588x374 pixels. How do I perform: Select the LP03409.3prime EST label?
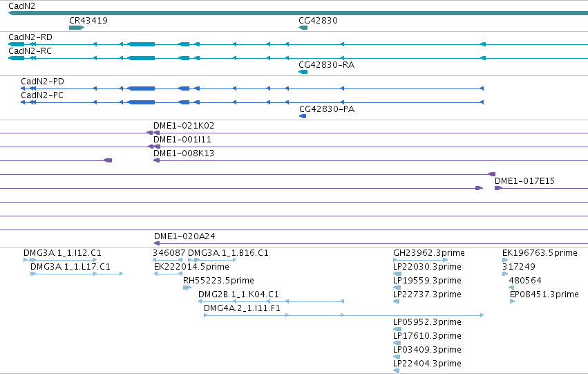[x=427, y=350]
